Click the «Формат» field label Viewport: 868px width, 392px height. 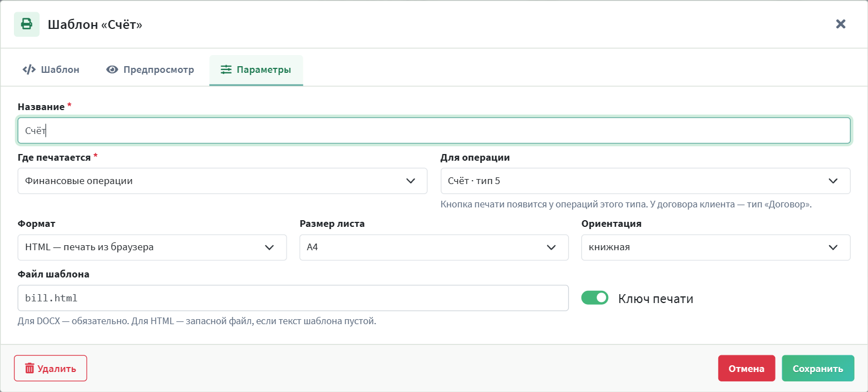pos(37,224)
